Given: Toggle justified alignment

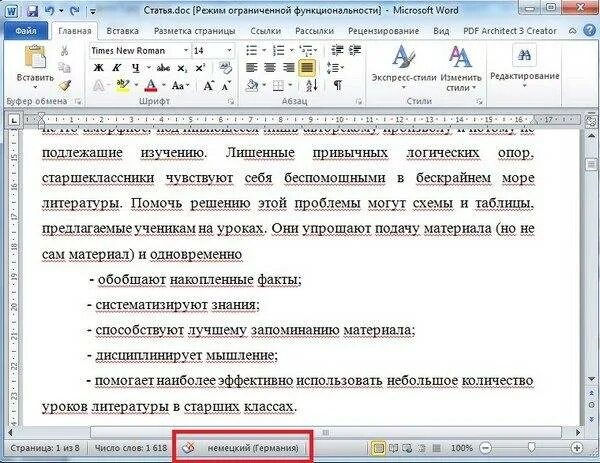Looking at the screenshot, I should [307, 68].
